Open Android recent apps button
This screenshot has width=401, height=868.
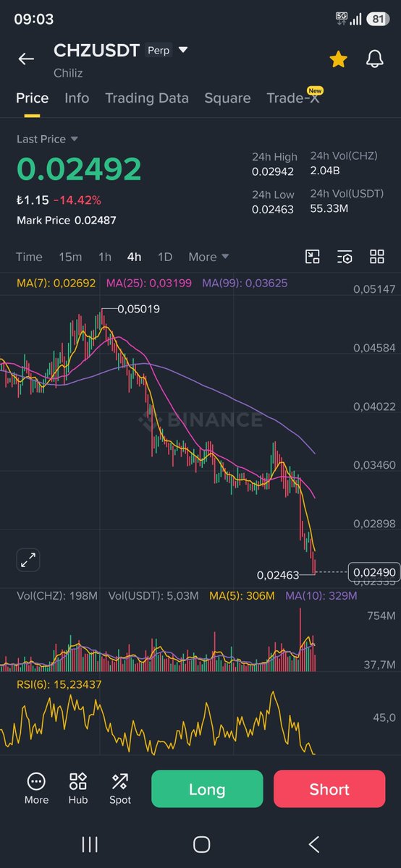(89, 844)
